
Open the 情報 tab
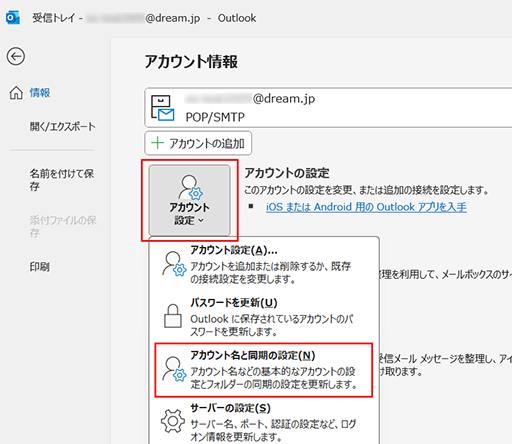point(40,93)
